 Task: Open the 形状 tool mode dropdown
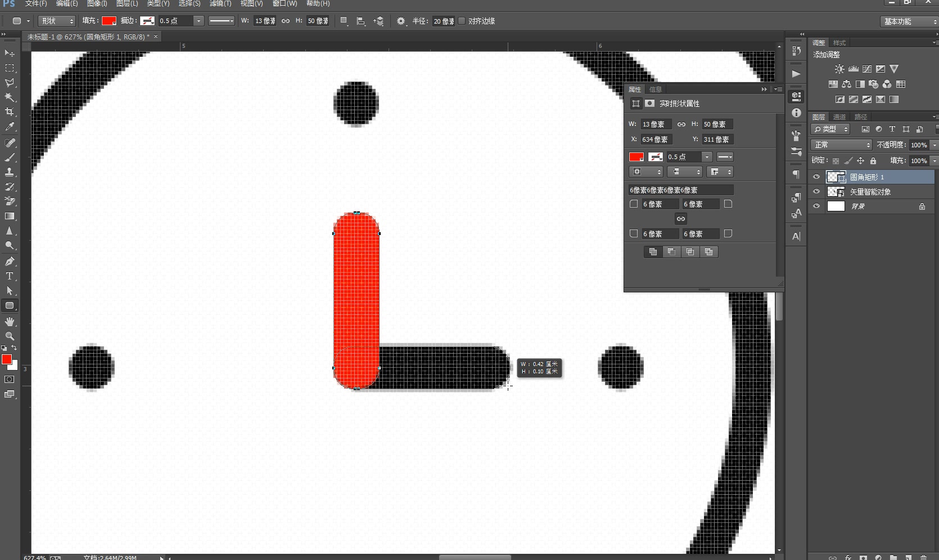point(57,21)
